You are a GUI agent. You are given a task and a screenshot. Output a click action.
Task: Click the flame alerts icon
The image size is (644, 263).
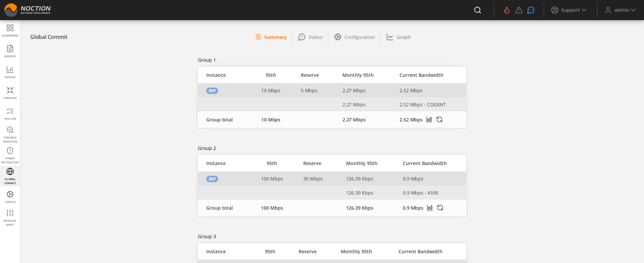(507, 10)
